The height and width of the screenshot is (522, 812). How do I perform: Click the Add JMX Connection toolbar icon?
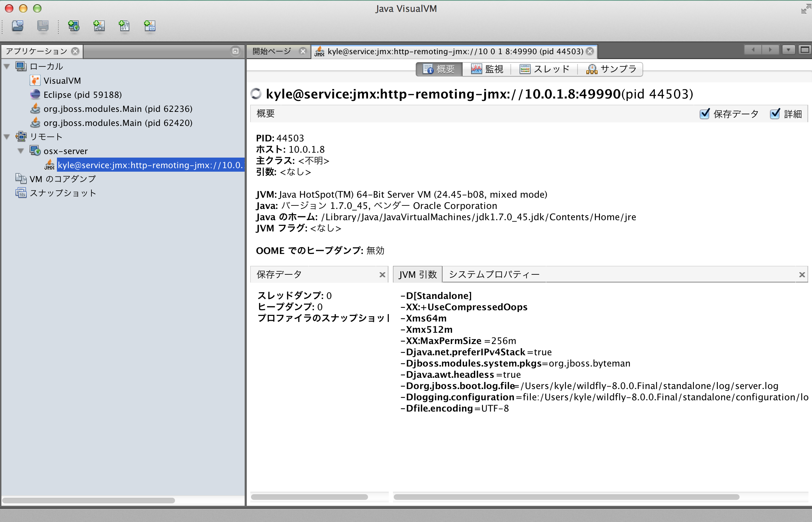(x=99, y=26)
